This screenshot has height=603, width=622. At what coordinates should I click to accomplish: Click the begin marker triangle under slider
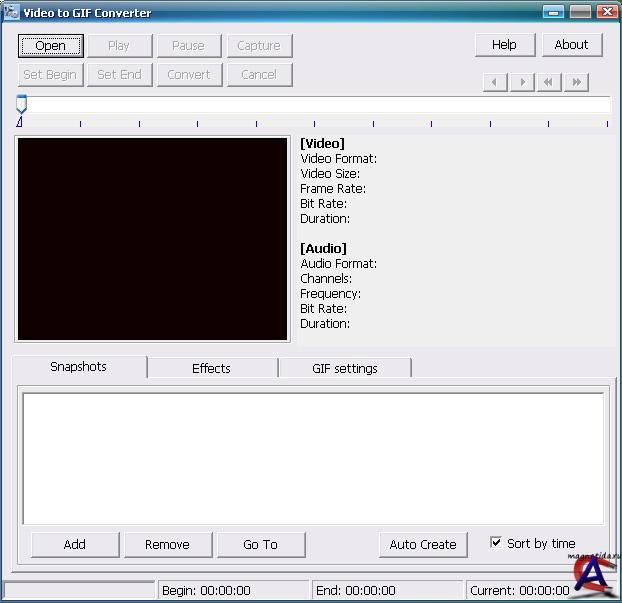pos(19,122)
